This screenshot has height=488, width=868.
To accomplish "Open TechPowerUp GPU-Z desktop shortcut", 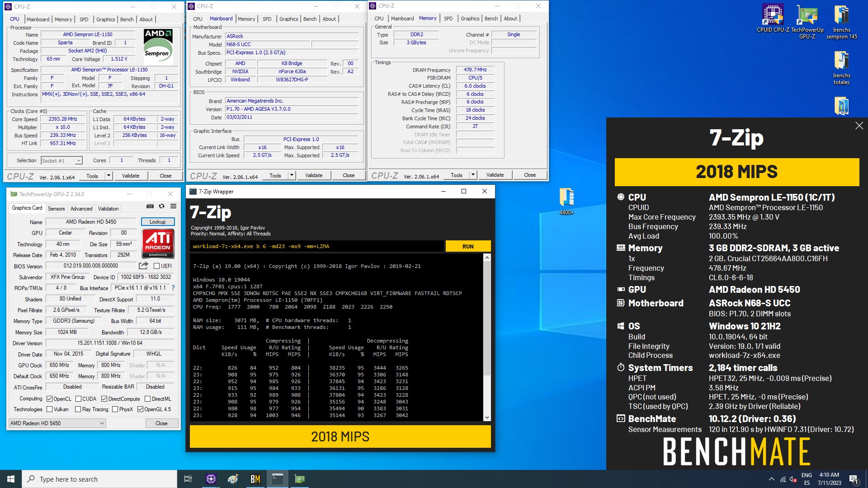I will [x=807, y=22].
